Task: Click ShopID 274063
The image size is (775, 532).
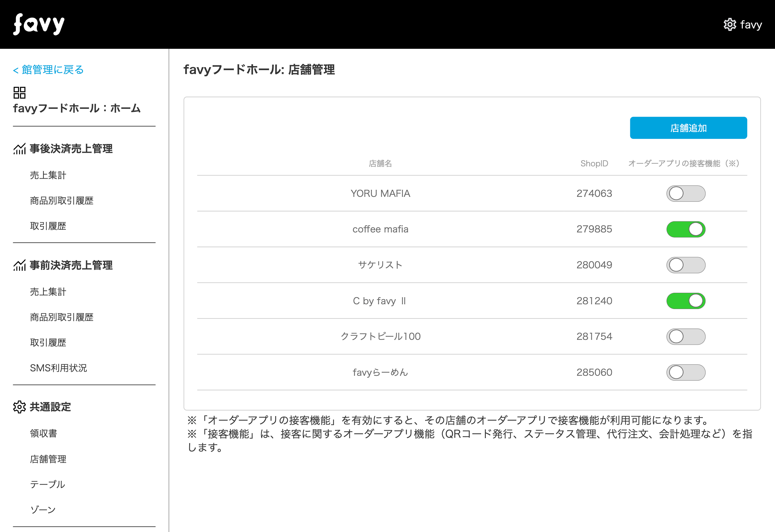Action: pyautogui.click(x=594, y=193)
